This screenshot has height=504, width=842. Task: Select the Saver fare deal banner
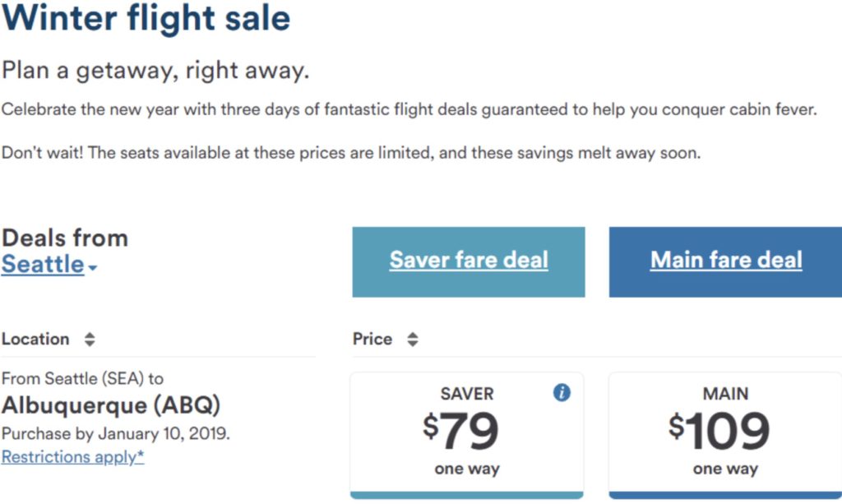point(469,261)
